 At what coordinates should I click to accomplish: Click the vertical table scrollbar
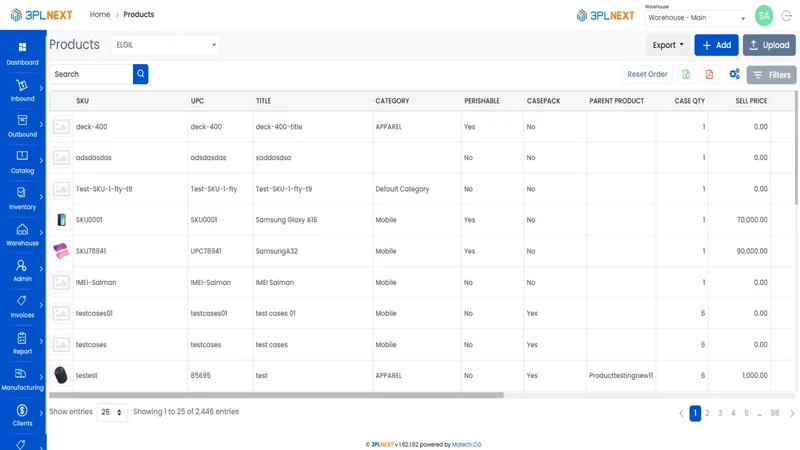tap(797, 148)
